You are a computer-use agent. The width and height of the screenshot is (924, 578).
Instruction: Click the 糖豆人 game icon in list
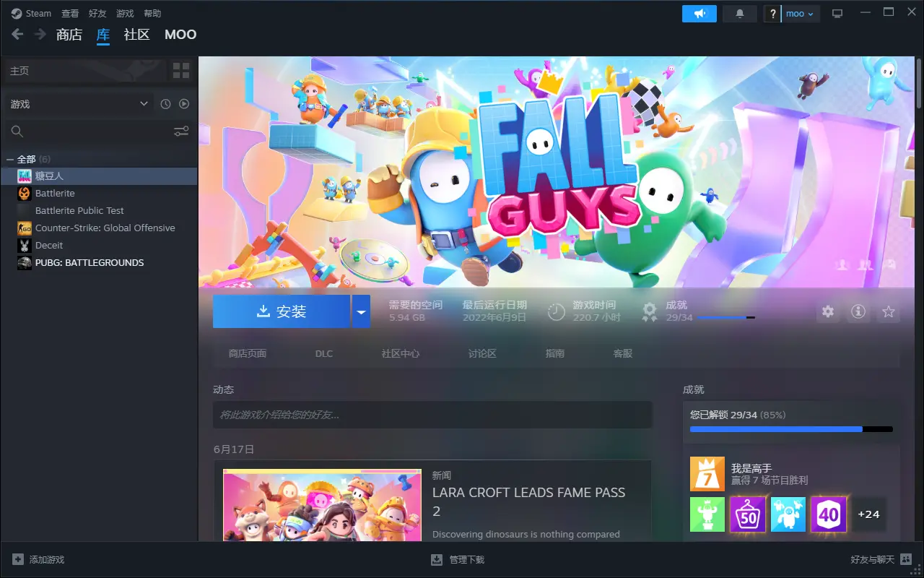(25, 176)
